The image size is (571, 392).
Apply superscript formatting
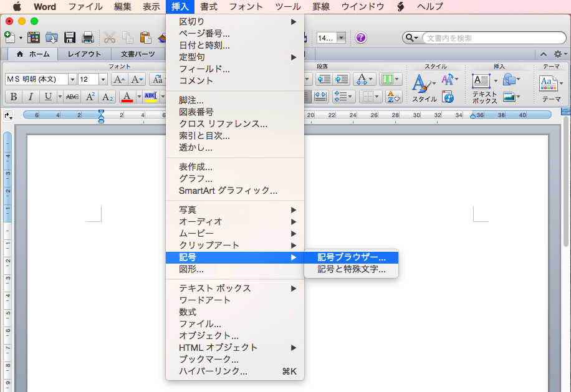90,97
